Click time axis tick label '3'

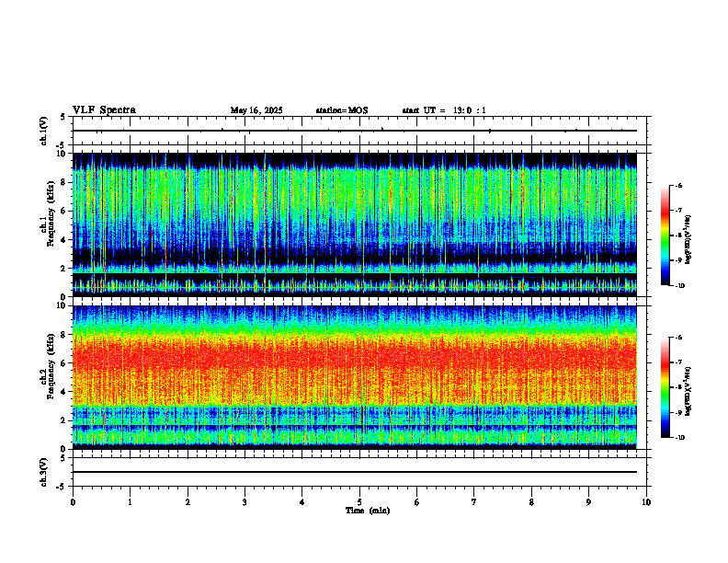tap(245, 502)
